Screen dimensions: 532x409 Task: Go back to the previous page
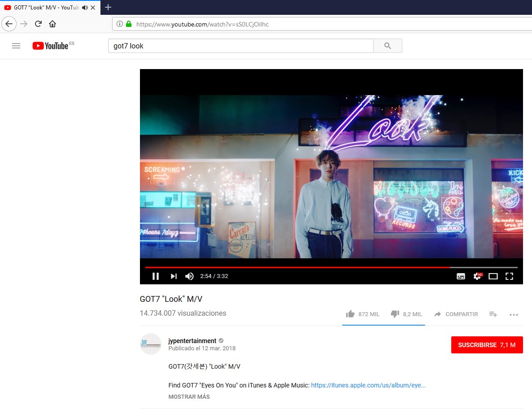point(9,24)
